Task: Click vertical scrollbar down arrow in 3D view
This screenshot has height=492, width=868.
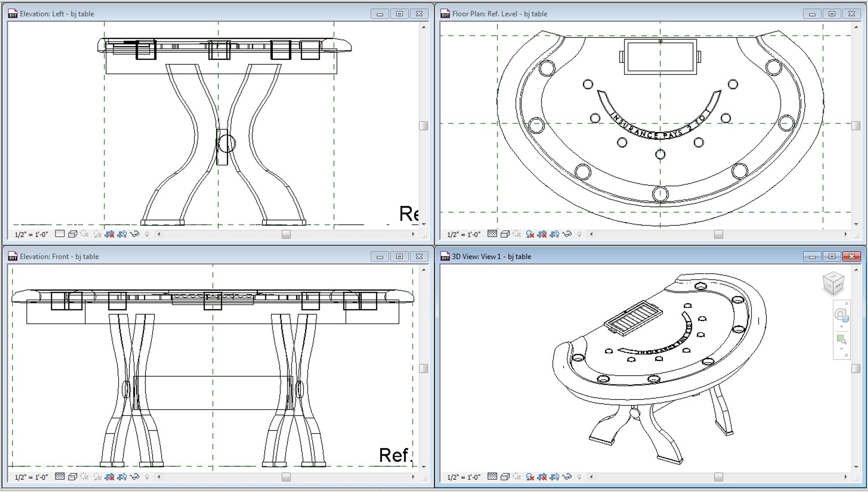Action: coord(856,467)
